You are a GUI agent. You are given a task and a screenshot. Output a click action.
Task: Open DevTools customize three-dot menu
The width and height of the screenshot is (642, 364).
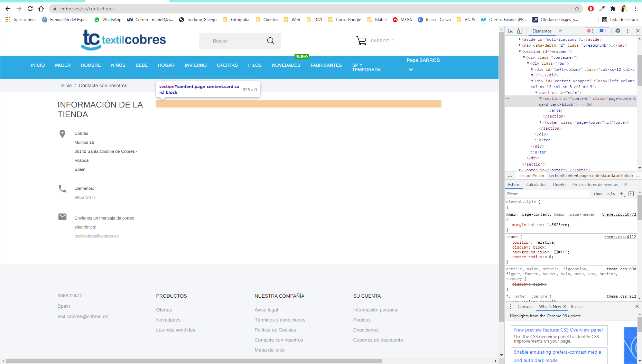point(628,31)
